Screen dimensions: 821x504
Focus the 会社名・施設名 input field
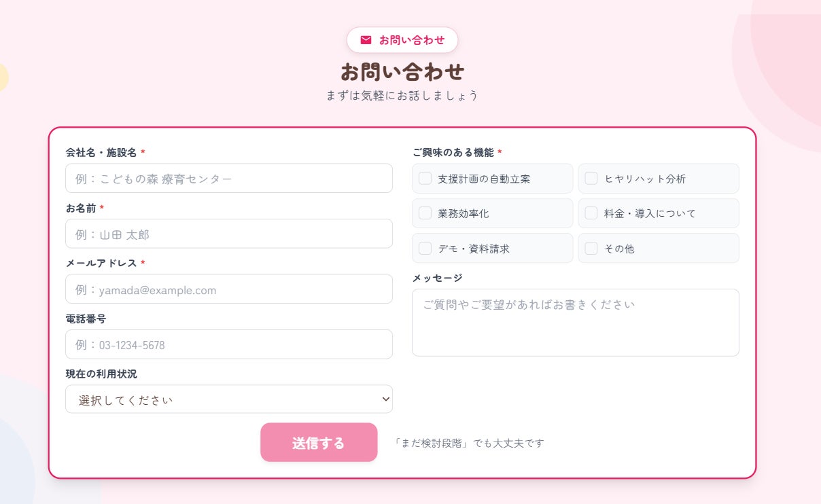click(228, 179)
